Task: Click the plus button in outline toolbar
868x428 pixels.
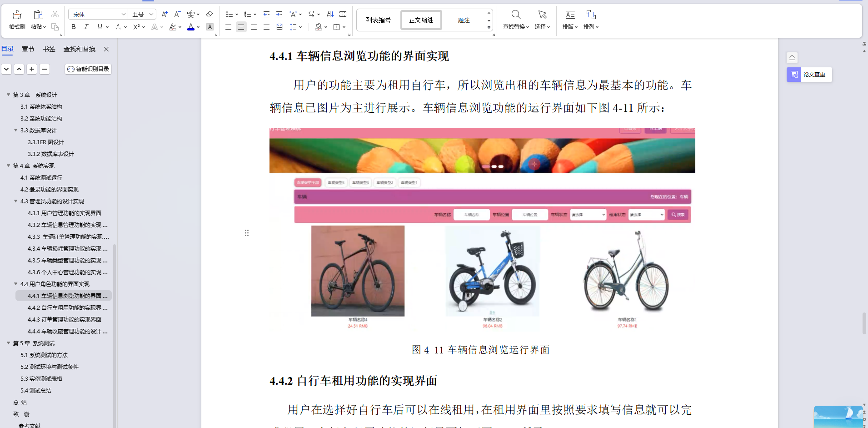Action: pos(32,69)
